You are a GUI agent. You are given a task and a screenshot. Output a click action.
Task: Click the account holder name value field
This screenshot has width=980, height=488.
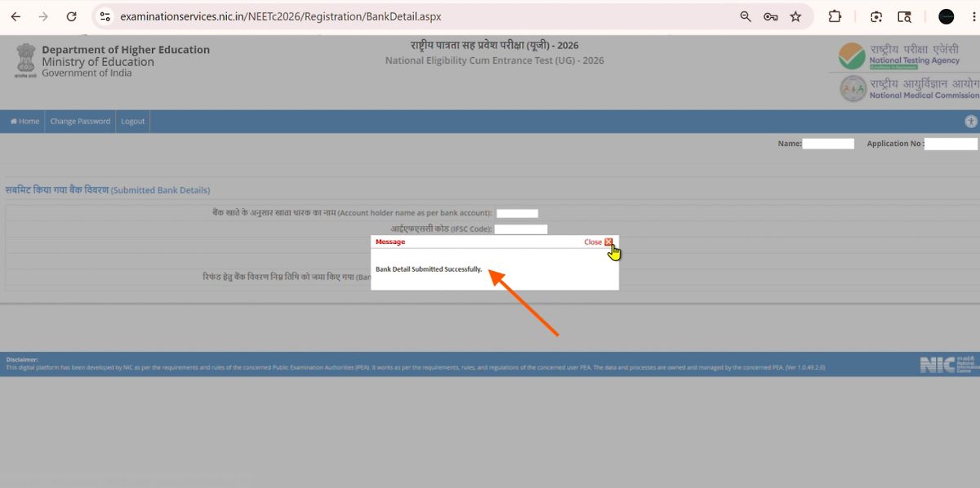(x=517, y=214)
